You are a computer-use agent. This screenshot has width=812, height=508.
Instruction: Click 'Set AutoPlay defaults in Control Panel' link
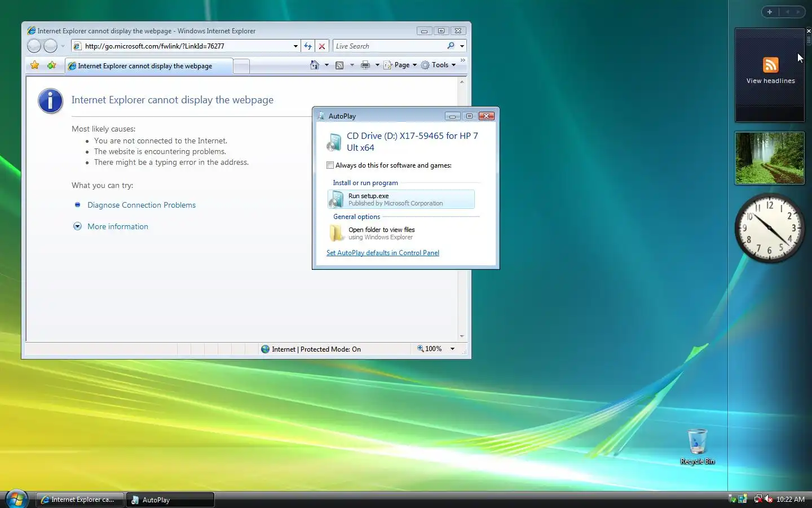point(383,253)
